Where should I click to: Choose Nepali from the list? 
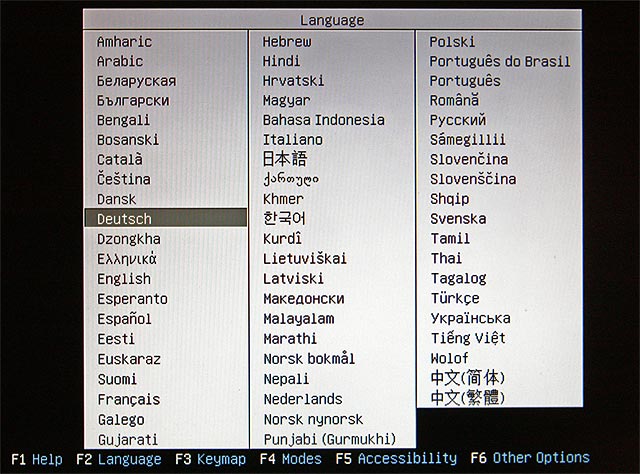(x=286, y=379)
